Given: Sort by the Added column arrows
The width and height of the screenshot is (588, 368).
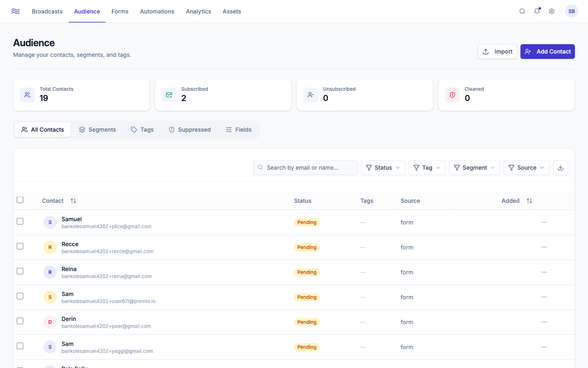Looking at the screenshot, I should click(529, 201).
